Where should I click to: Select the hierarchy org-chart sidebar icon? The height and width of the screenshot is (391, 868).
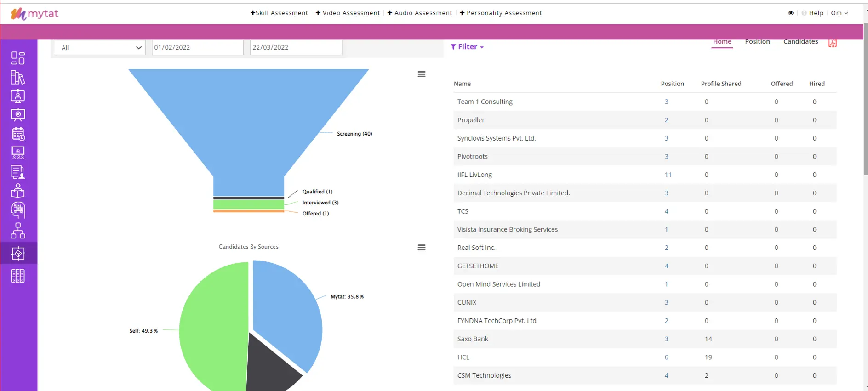tap(18, 231)
